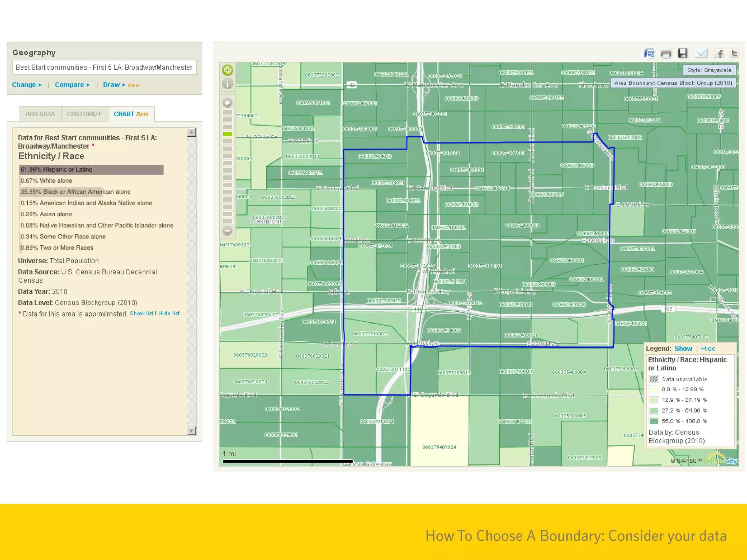The image size is (747, 560).
Task: Click the save floppy disk icon
Action: [682, 53]
